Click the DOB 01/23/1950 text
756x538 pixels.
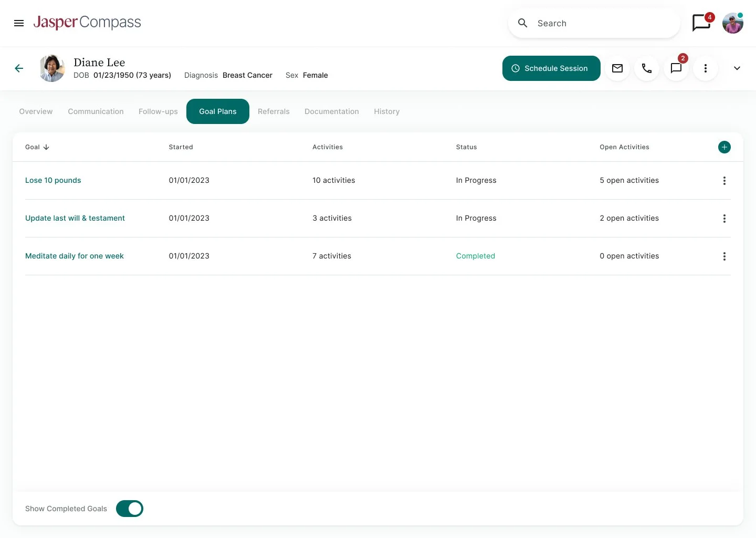click(122, 75)
